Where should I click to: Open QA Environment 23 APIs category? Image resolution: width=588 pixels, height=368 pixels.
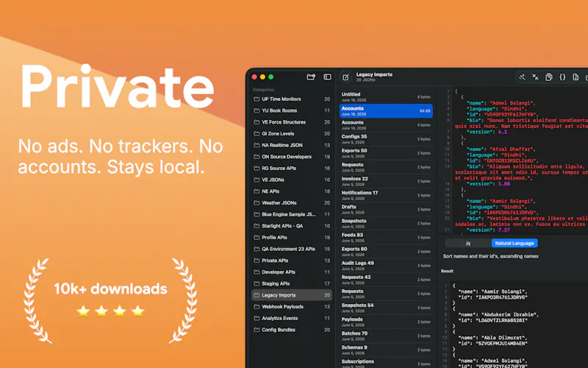tap(292, 249)
